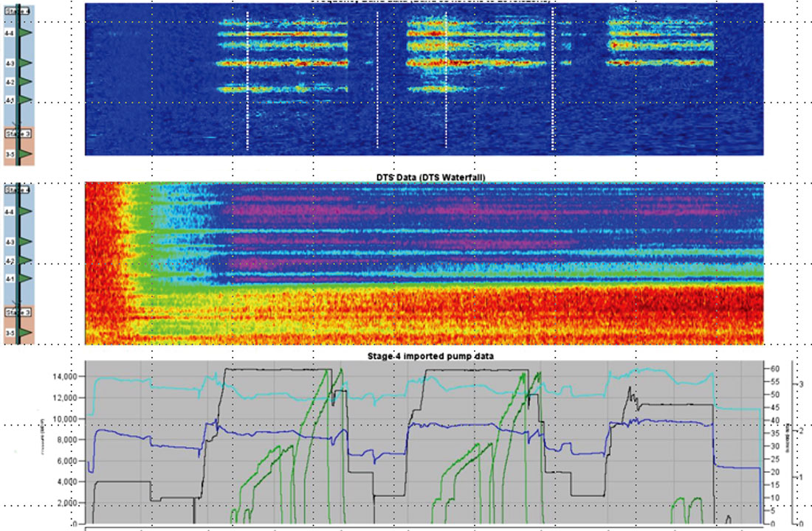This screenshot has height=531, width=812.
Task: Click the 4-1 cluster triangle beside the DTS waterfall
Action: 26,279
